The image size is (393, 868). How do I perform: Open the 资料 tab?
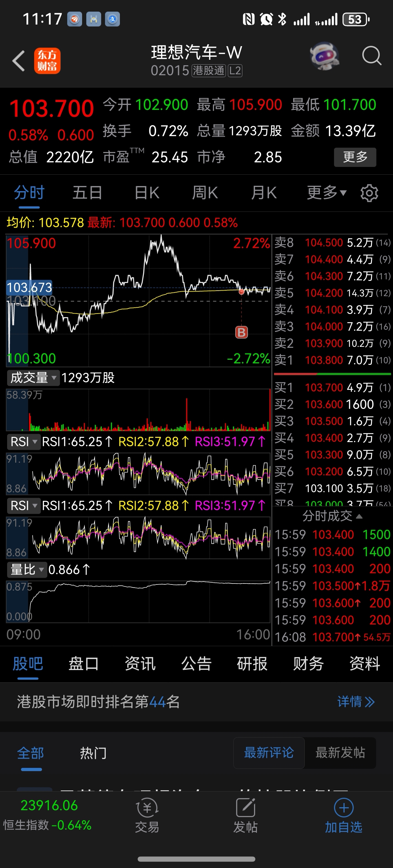point(365,664)
